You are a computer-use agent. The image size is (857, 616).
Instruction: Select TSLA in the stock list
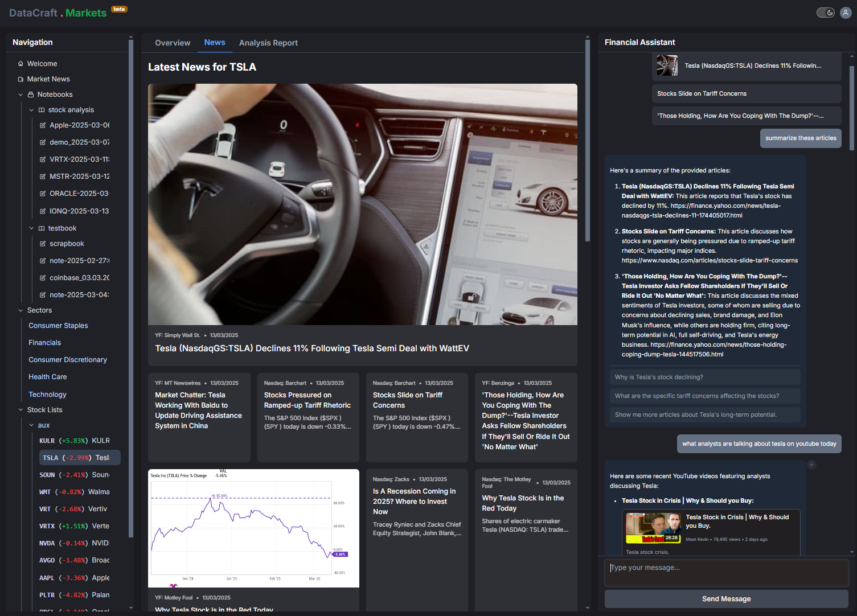[x=80, y=458]
